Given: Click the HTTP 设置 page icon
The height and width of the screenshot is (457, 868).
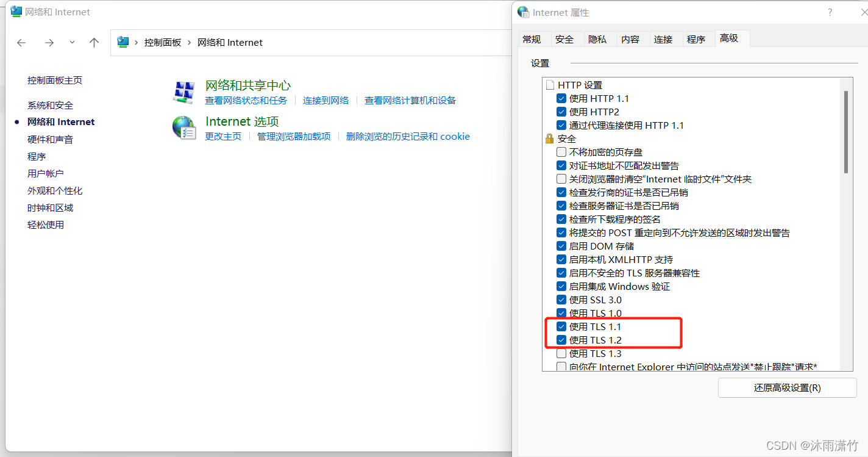Looking at the screenshot, I should [x=550, y=85].
